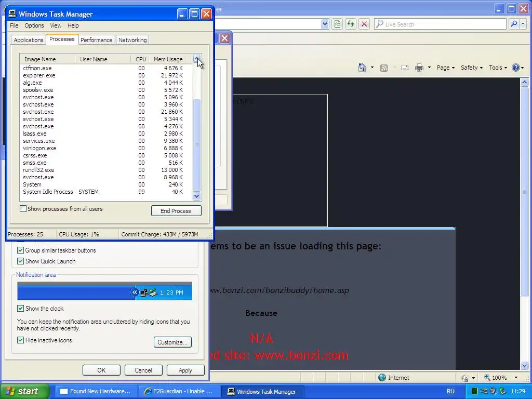The height and width of the screenshot is (399, 532).
Task: Click the End Process button
Action: [176, 211]
